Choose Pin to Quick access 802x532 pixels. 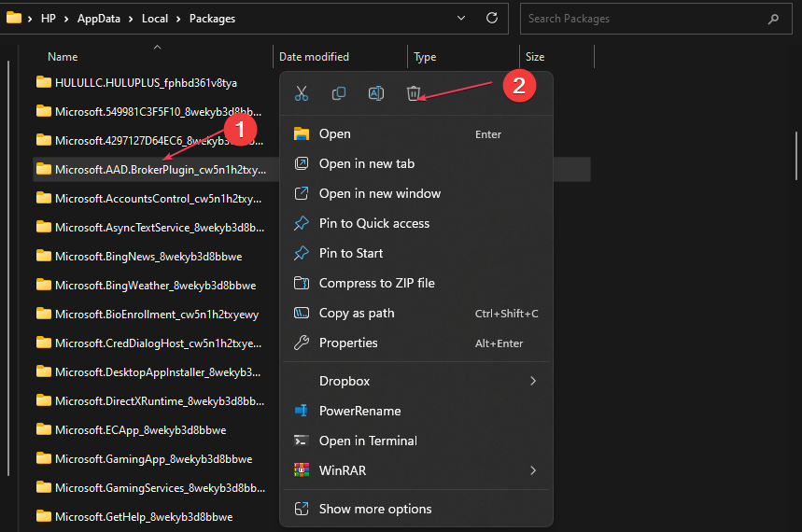pyautogui.click(x=416, y=223)
